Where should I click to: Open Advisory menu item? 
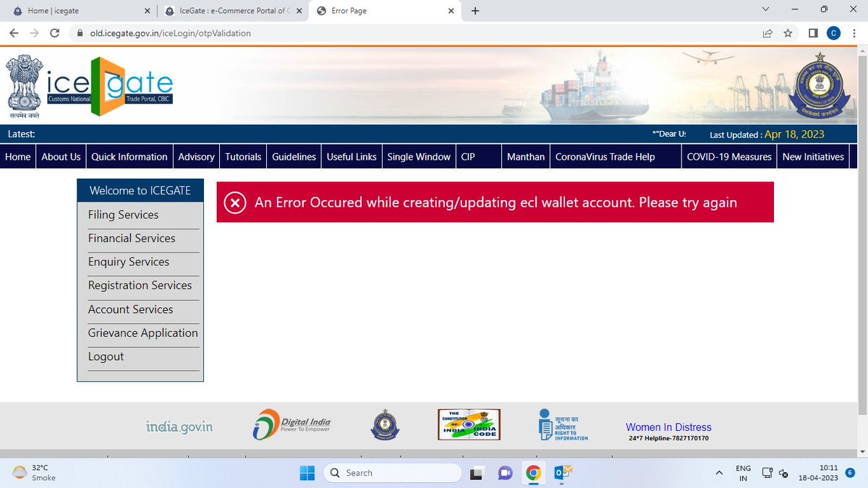click(x=196, y=157)
